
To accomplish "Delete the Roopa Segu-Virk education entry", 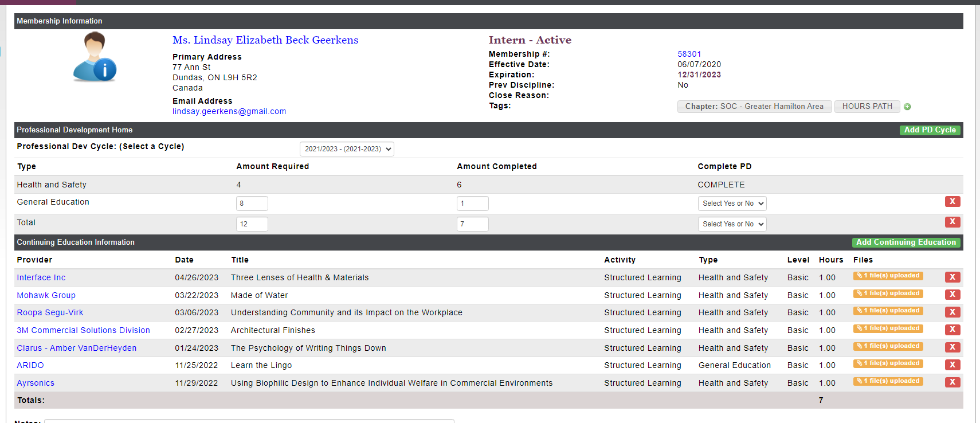I will [x=952, y=312].
